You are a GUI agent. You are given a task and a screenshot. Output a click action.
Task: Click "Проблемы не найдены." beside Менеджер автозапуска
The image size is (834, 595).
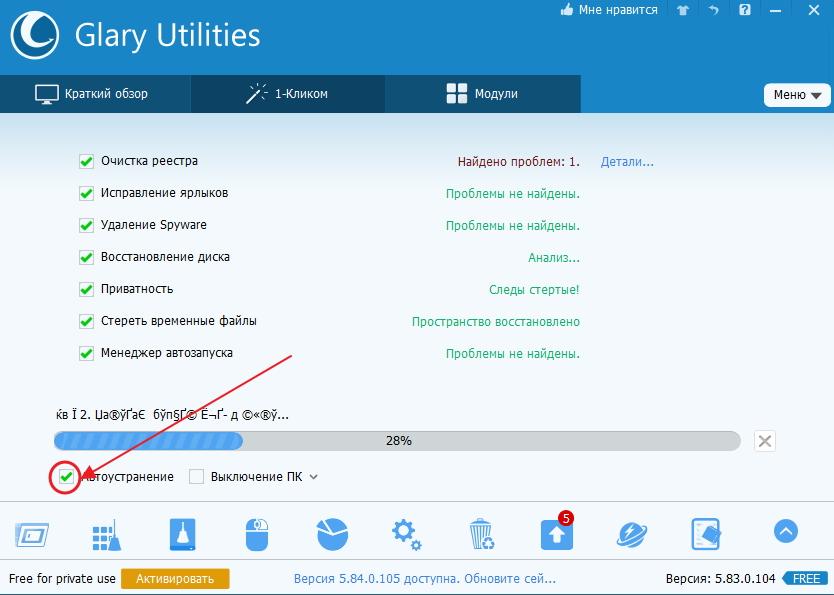pos(513,354)
